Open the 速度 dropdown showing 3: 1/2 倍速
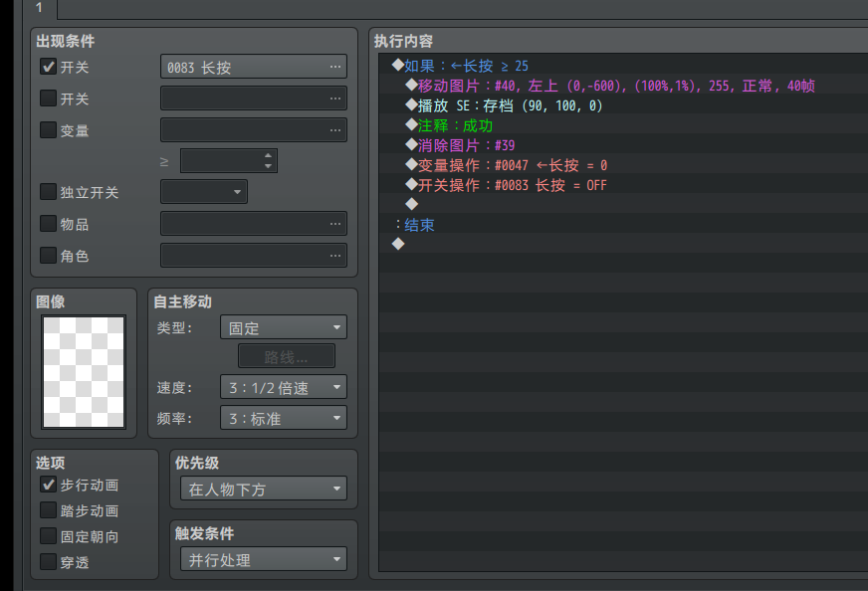The width and height of the screenshot is (868, 591). pyautogui.click(x=284, y=387)
